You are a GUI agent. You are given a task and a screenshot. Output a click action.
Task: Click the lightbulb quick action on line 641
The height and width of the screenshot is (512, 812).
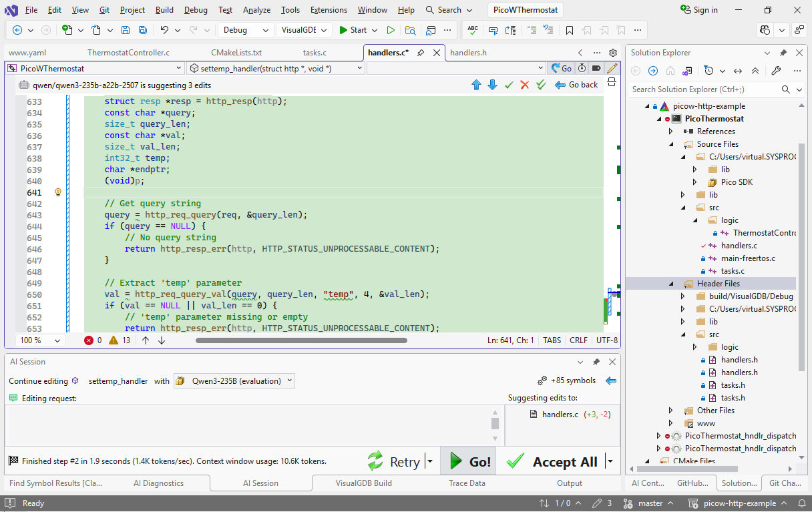58,192
